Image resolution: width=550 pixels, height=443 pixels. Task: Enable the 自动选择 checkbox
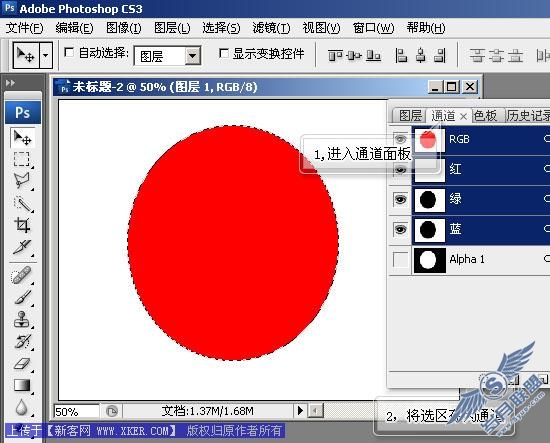[69, 53]
